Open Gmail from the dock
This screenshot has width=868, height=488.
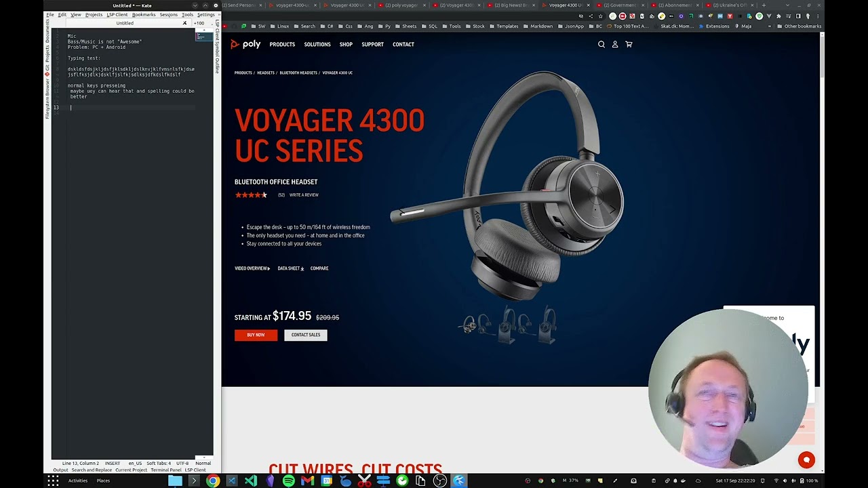pyautogui.click(x=307, y=481)
